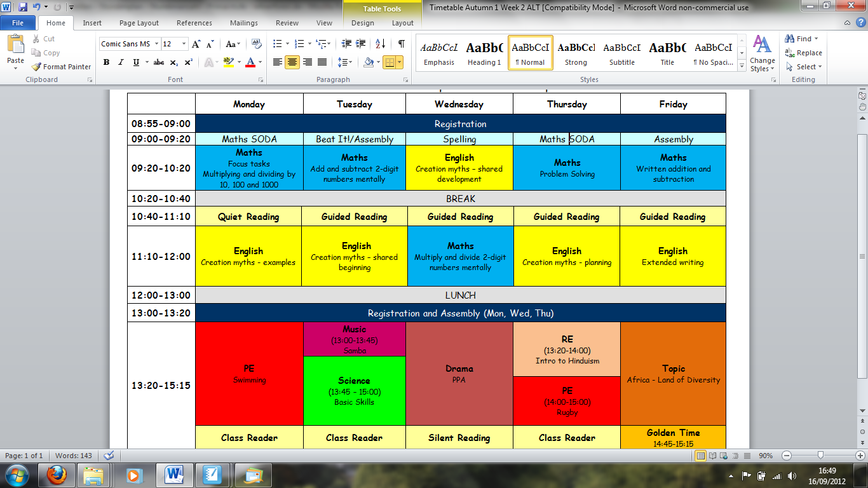Expand the font size dropdown

point(184,44)
